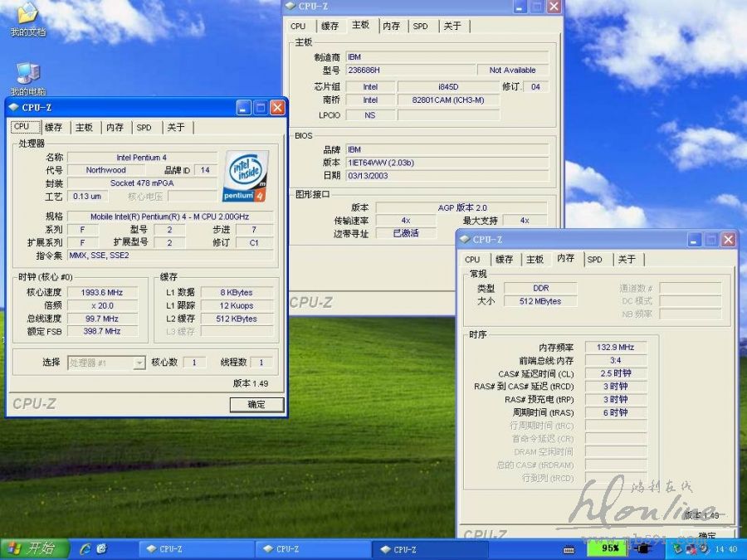The width and height of the screenshot is (747, 560).
Task: Select 关于 tab in the motherboard window
Action: click(x=452, y=27)
